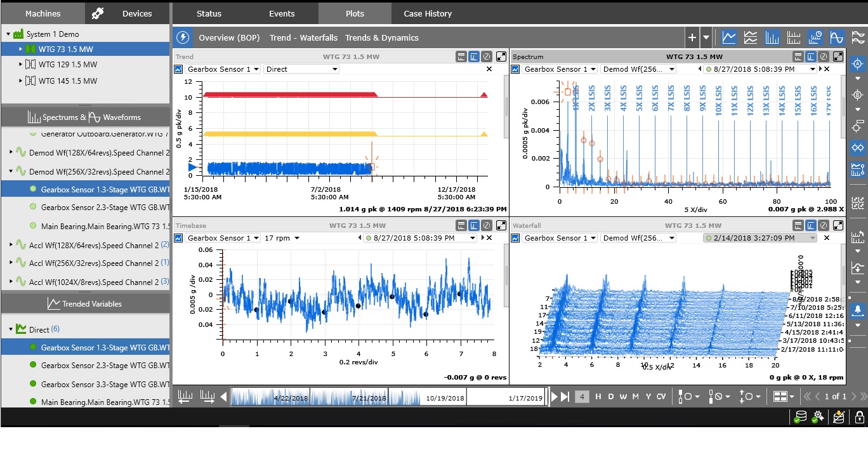Click the add plot plus button
The height and width of the screenshot is (457, 868).
point(692,37)
